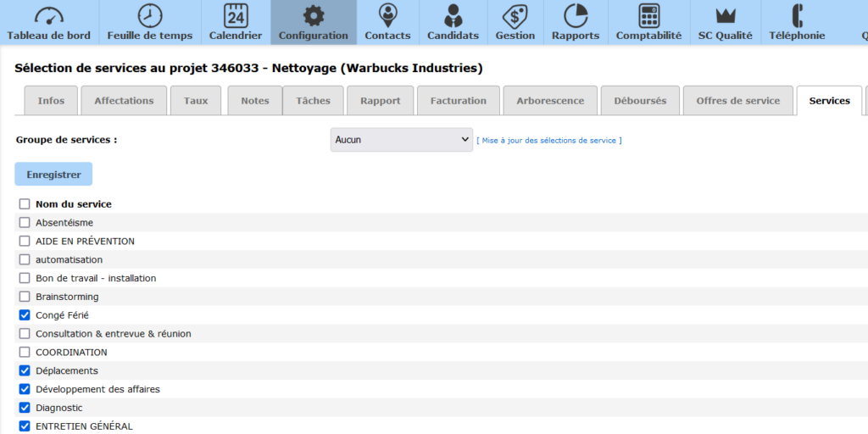Open the Candidats person icon
The height and width of the screenshot is (434, 868).
(453, 15)
